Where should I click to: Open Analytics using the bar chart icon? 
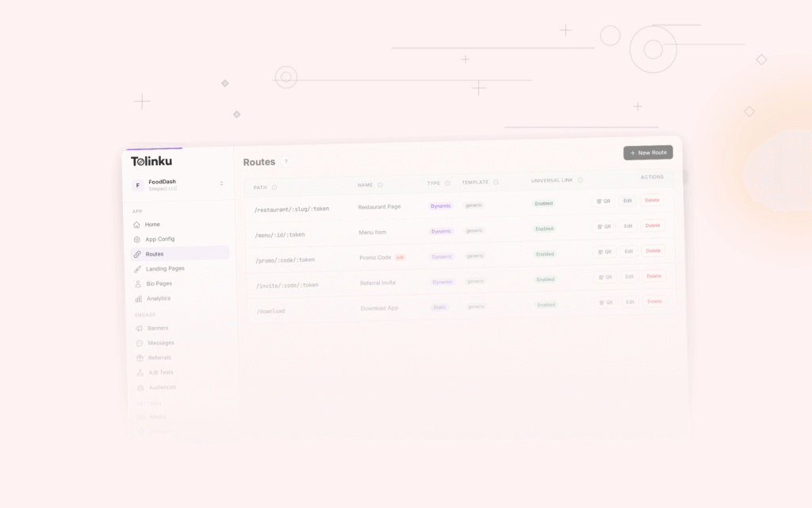pos(137,298)
